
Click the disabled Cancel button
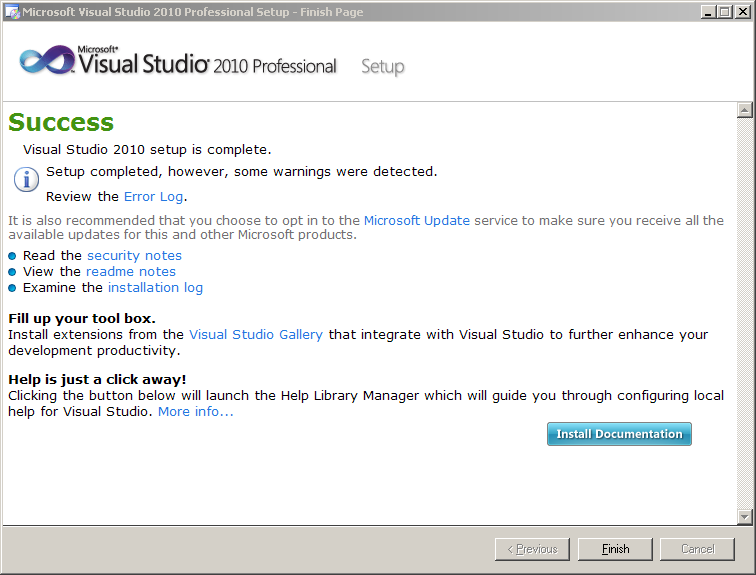point(697,549)
